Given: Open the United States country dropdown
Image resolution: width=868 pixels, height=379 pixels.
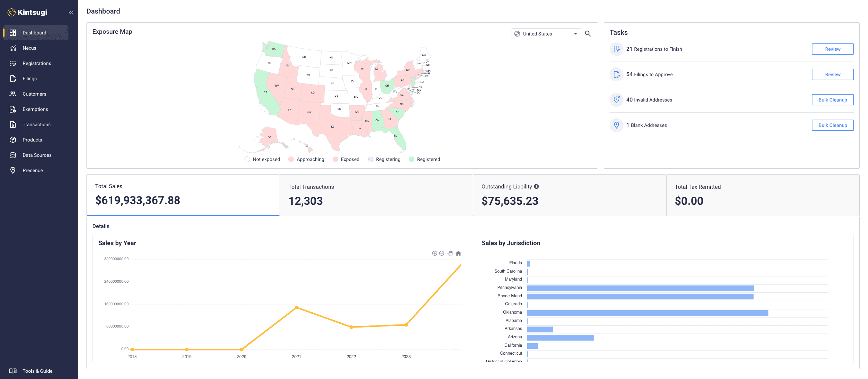Looking at the screenshot, I should pos(546,34).
